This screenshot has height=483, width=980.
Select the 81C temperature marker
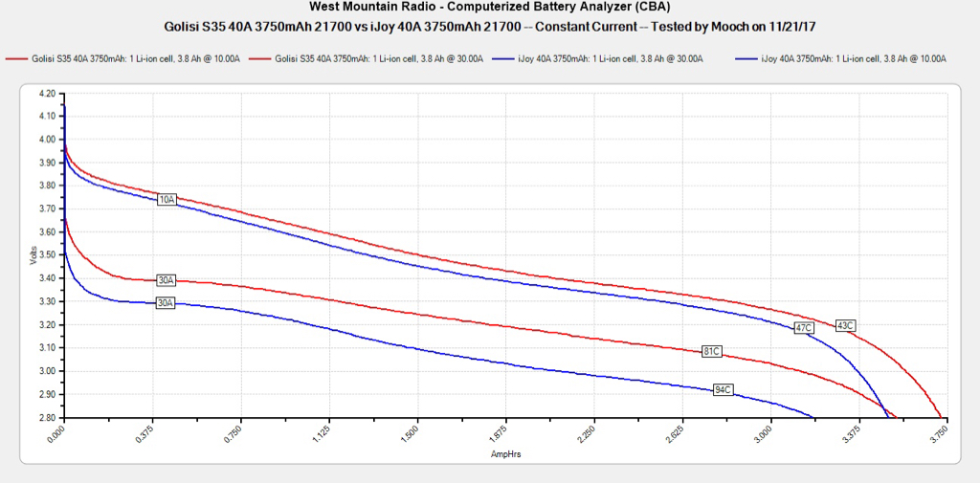click(x=711, y=350)
